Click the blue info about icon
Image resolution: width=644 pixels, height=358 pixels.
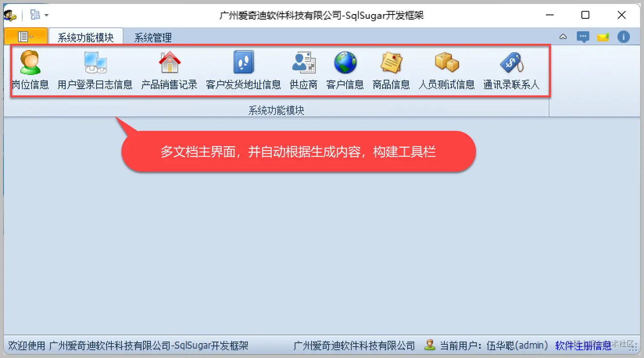pos(624,37)
